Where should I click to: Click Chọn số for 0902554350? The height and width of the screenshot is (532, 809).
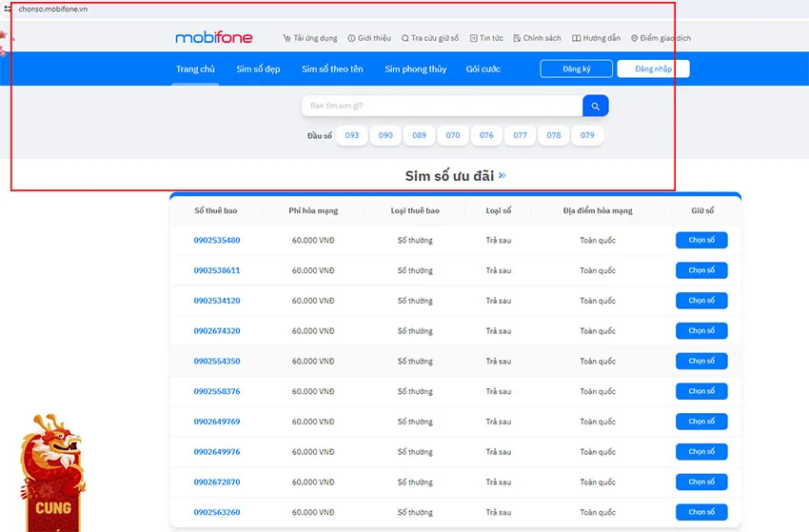(x=701, y=362)
